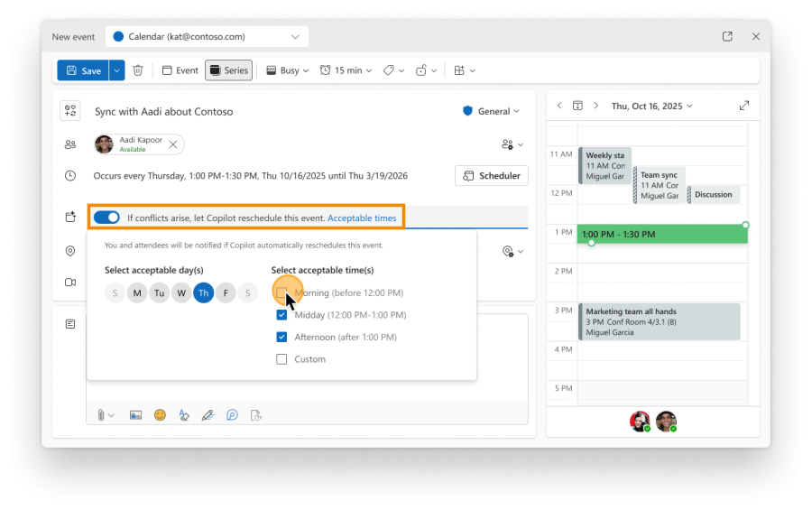Enable the Custom time checkbox
This screenshot has height=510, width=812.
[281, 359]
